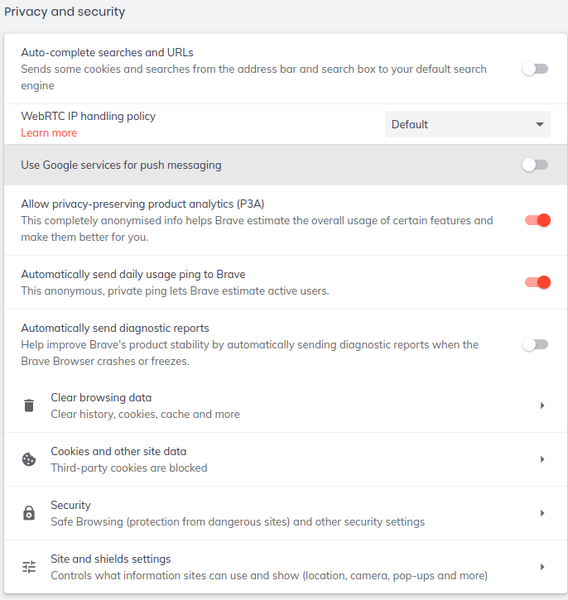The width and height of the screenshot is (568, 600).
Task: Open the WebRTC IP handling policy dropdown
Action: 468,124
